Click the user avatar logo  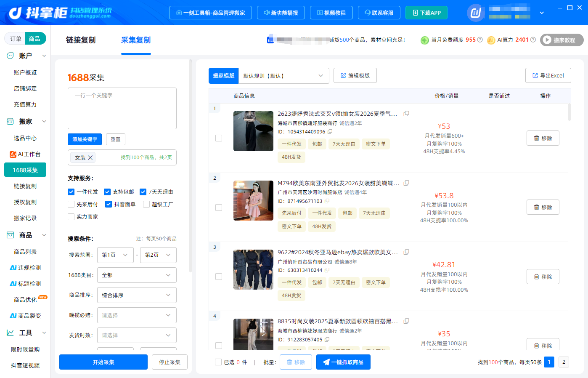(x=476, y=13)
